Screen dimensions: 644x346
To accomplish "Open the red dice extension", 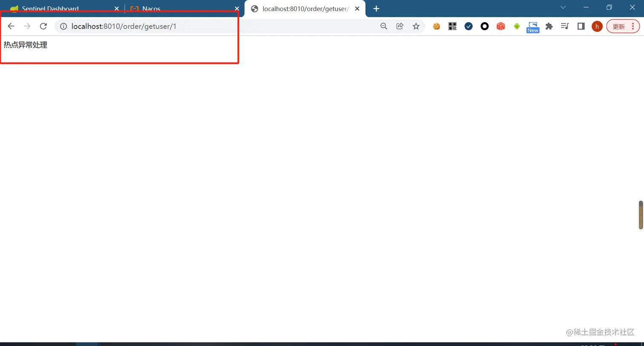I will (501, 26).
